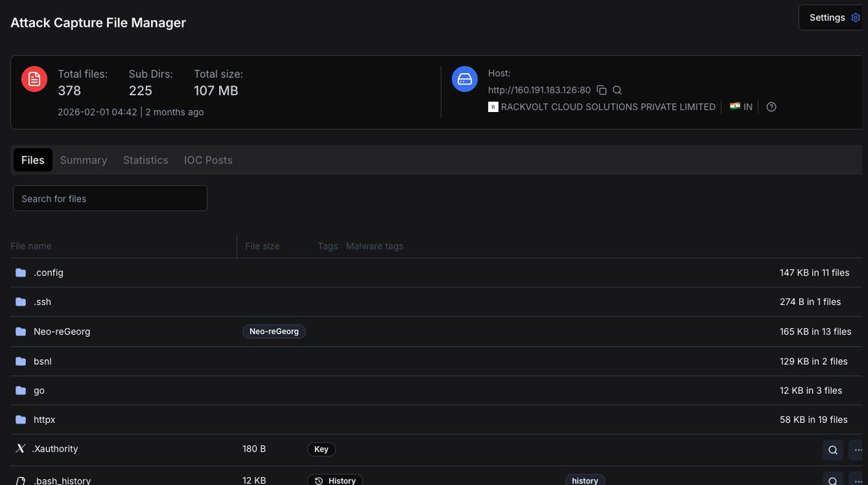Click the Neo-reGeorg tag badge

click(274, 331)
